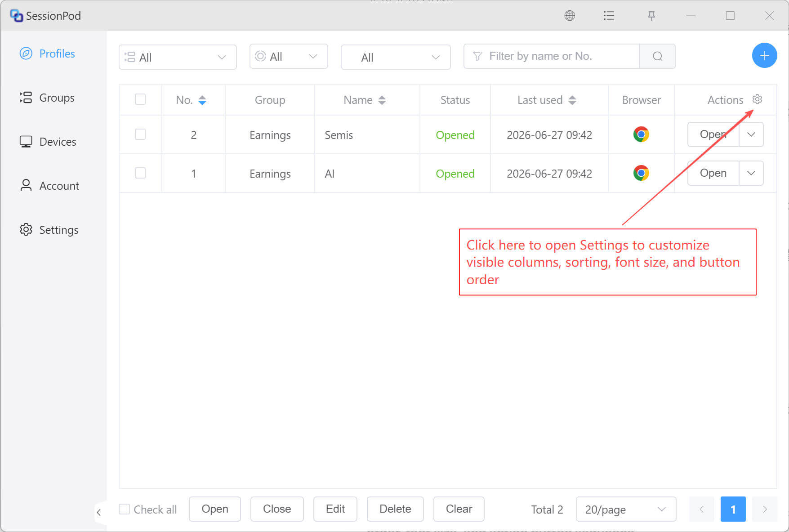
Task: Open the Groups section in sidebar
Action: pyautogui.click(x=47, y=98)
